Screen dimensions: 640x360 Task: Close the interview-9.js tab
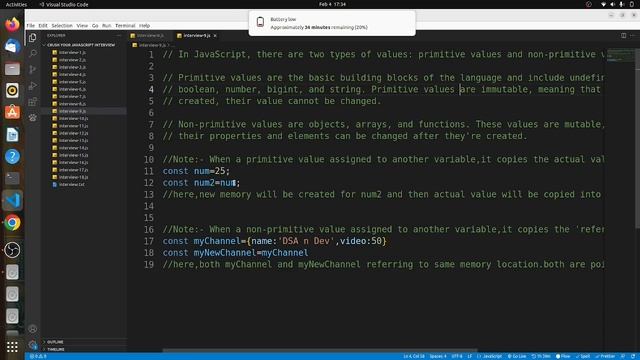215,36
